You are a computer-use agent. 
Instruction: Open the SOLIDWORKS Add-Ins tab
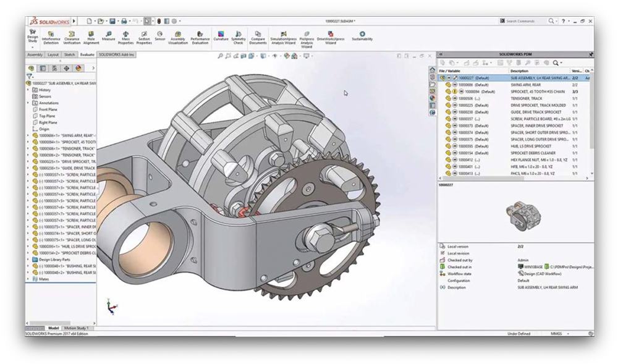click(x=116, y=54)
